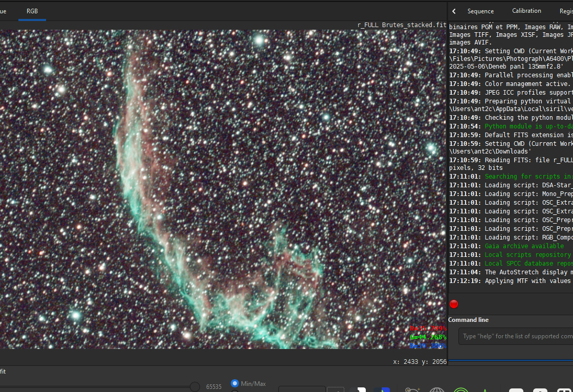
Task: Click the left chevron beside Sequence tab
Action: point(454,11)
